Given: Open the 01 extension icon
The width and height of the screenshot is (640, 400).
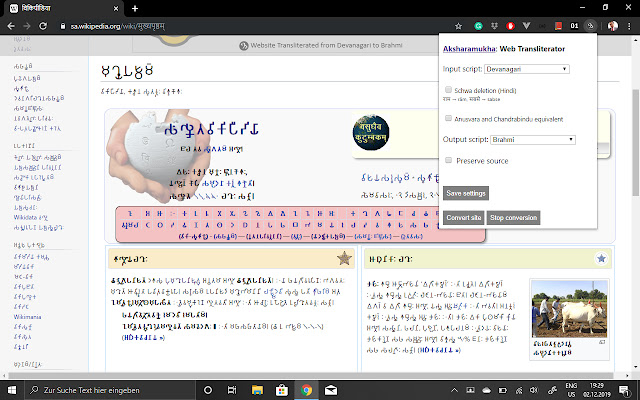Looking at the screenshot, I should tap(574, 26).
